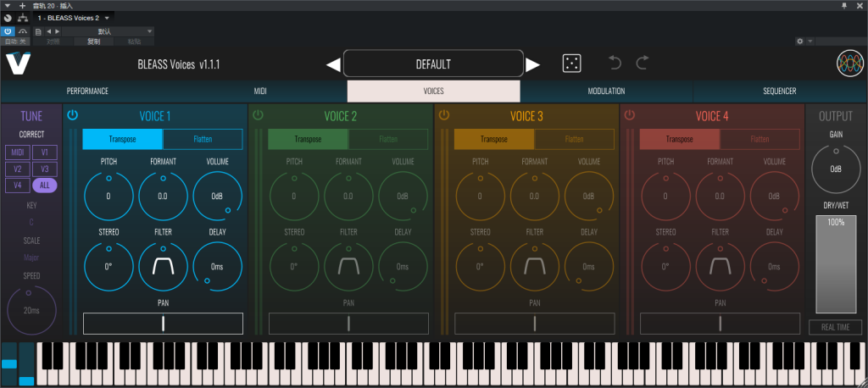
Task: Toggle MIDI tune correction
Action: click(x=18, y=152)
